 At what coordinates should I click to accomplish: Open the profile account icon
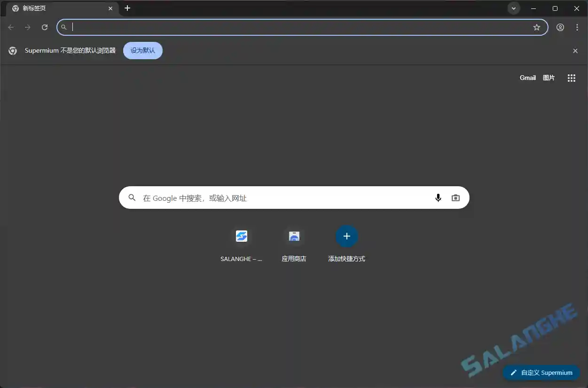[560, 27]
